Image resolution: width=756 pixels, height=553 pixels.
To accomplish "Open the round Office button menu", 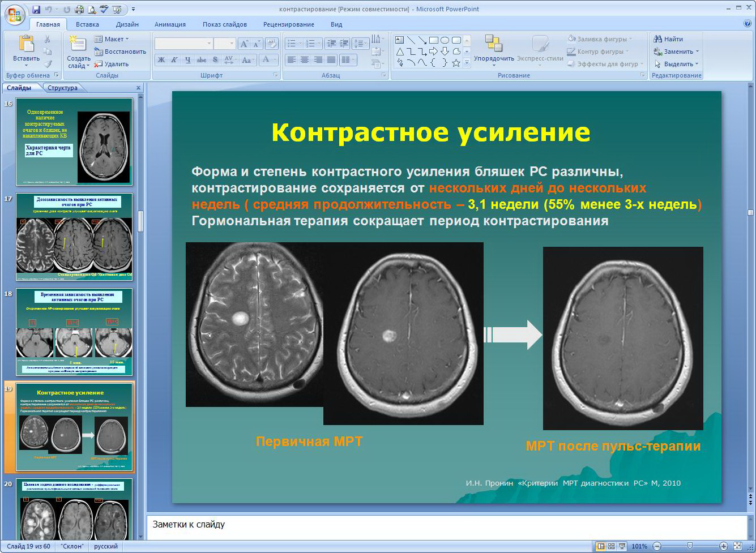I will click(x=15, y=14).
